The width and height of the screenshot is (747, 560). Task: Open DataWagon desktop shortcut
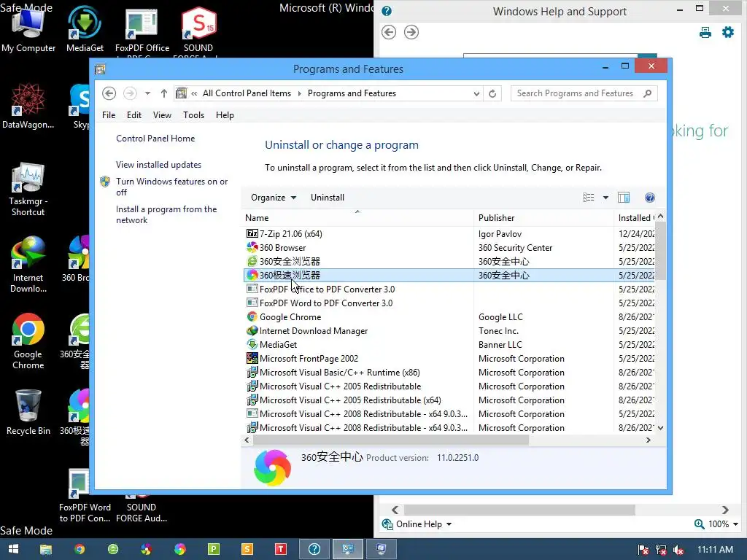[x=28, y=106]
